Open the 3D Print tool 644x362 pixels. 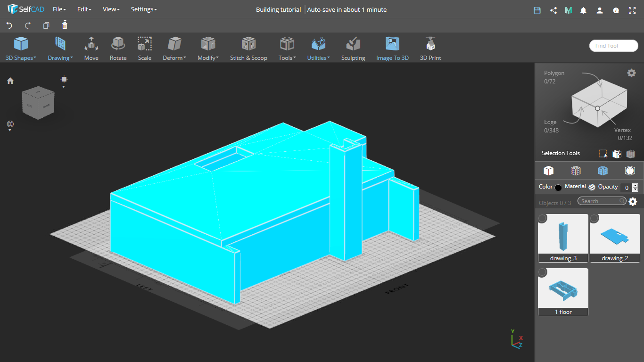(430, 49)
